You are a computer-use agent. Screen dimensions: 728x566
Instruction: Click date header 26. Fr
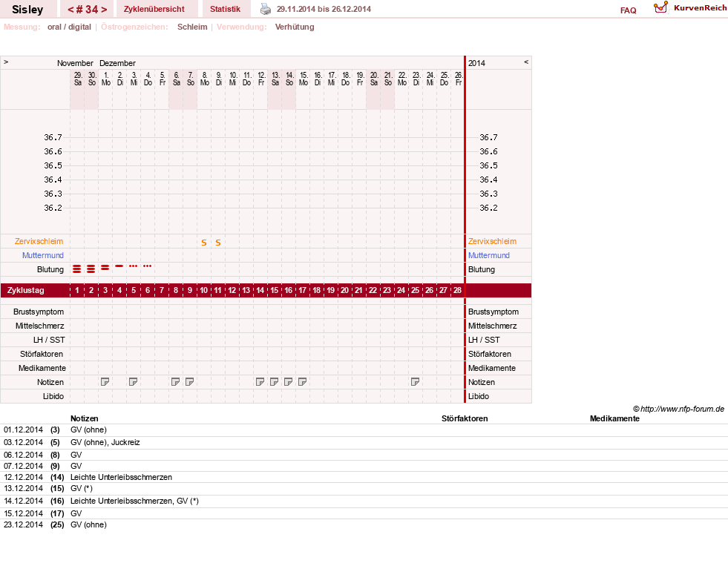click(459, 79)
